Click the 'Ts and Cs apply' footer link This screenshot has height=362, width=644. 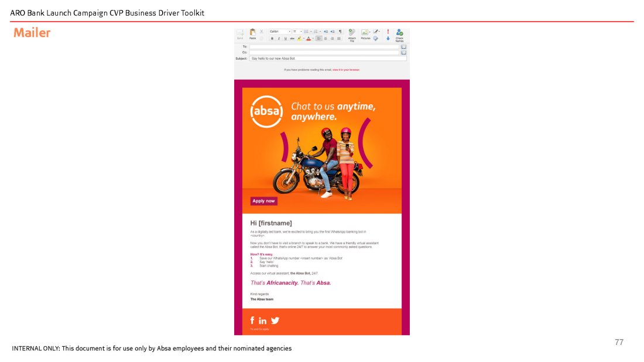pyautogui.click(x=259, y=329)
